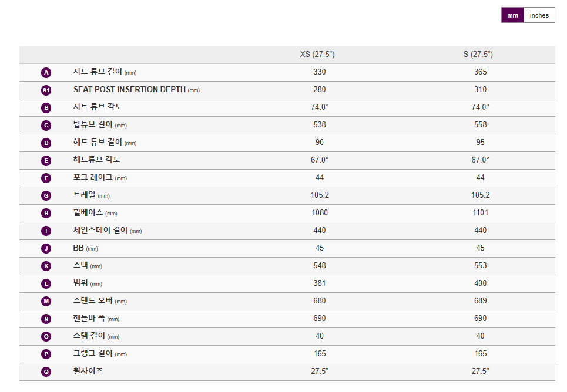The height and width of the screenshot is (392, 567).
Task: Click the purple G trail marker
Action: 46,196
